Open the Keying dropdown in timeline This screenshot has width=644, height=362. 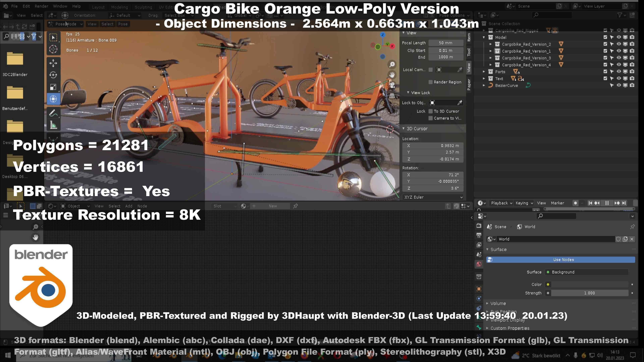tap(524, 203)
